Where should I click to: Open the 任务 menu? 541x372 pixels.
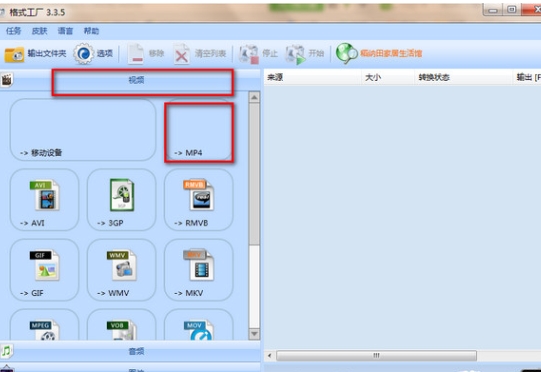[x=13, y=31]
